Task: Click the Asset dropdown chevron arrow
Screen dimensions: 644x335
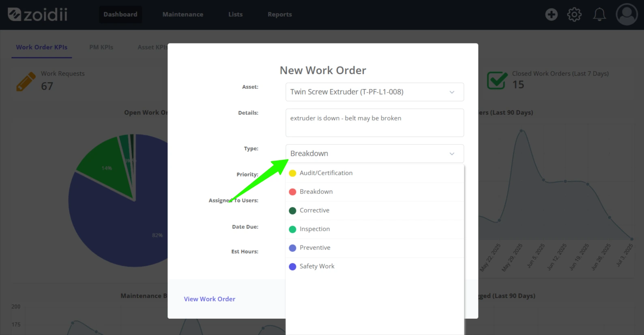Action: (x=452, y=92)
